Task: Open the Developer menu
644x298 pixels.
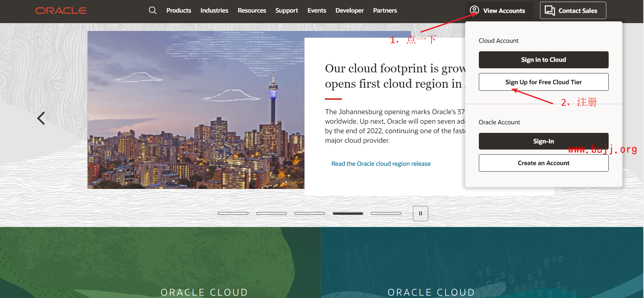Action: tap(349, 11)
